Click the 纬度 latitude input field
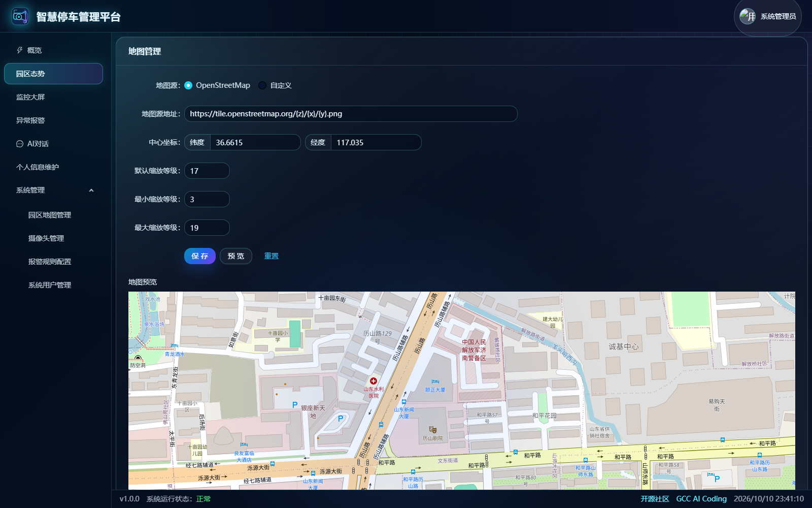Screen dimensions: 812x508 click(x=255, y=142)
